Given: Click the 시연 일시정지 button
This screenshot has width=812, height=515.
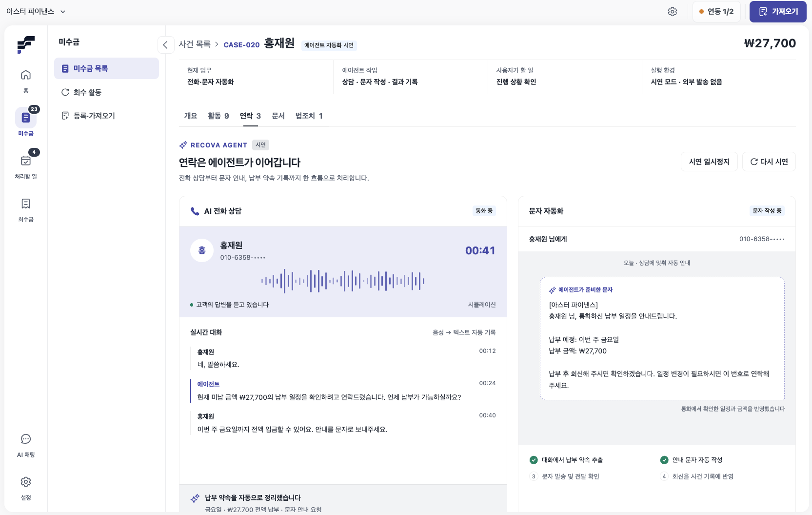Looking at the screenshot, I should 709,162.
